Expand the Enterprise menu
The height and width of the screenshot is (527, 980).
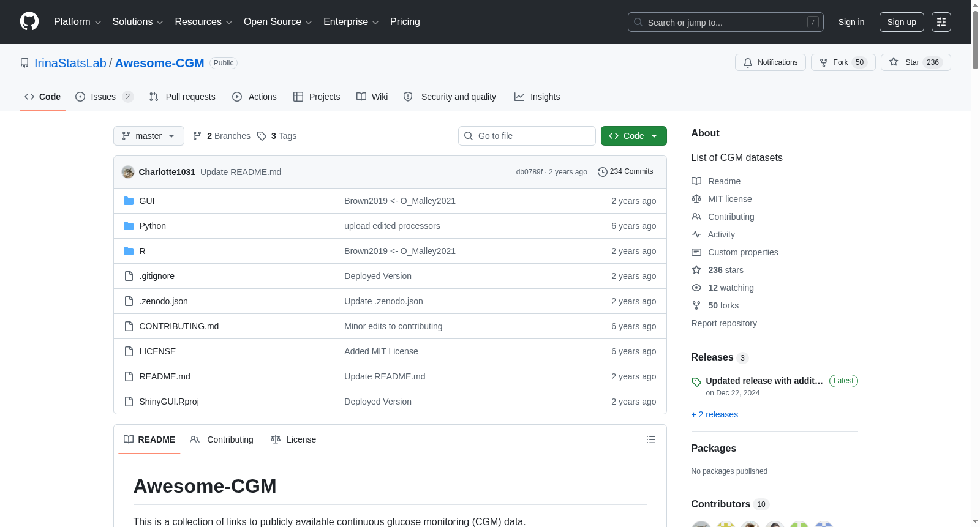351,22
